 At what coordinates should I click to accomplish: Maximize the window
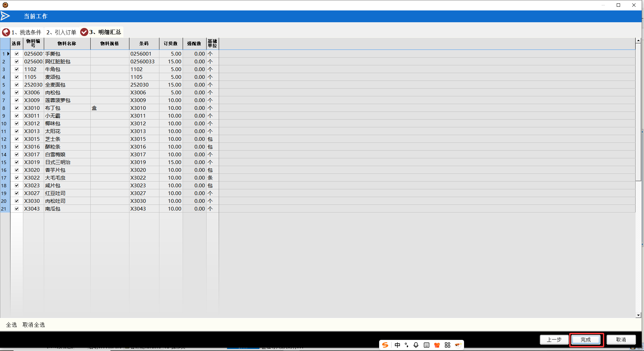click(618, 5)
